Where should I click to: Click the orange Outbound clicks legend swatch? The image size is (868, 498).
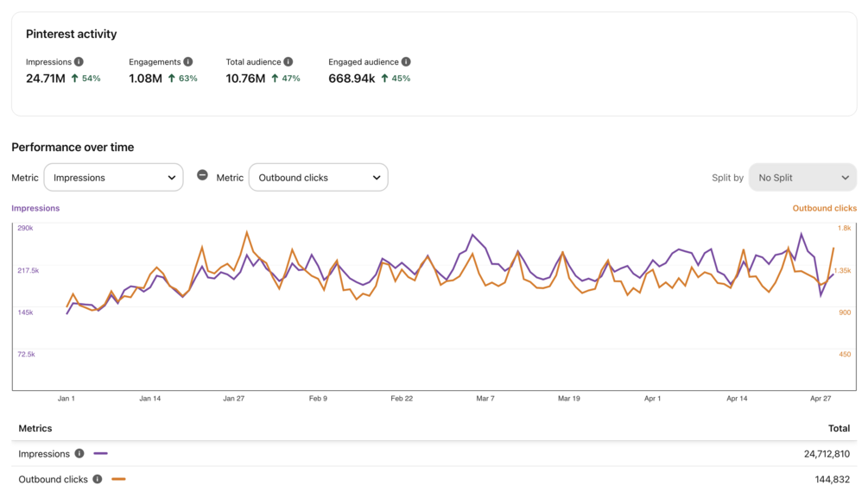point(118,479)
